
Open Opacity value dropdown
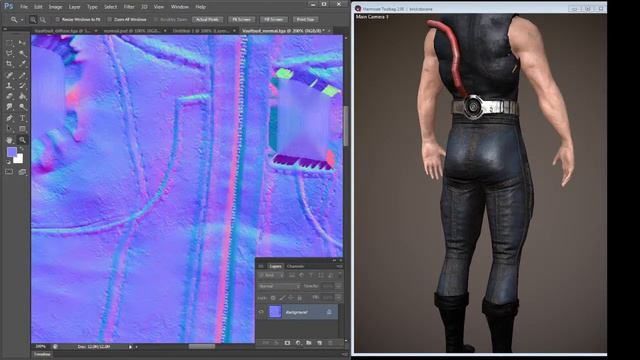coord(338,287)
